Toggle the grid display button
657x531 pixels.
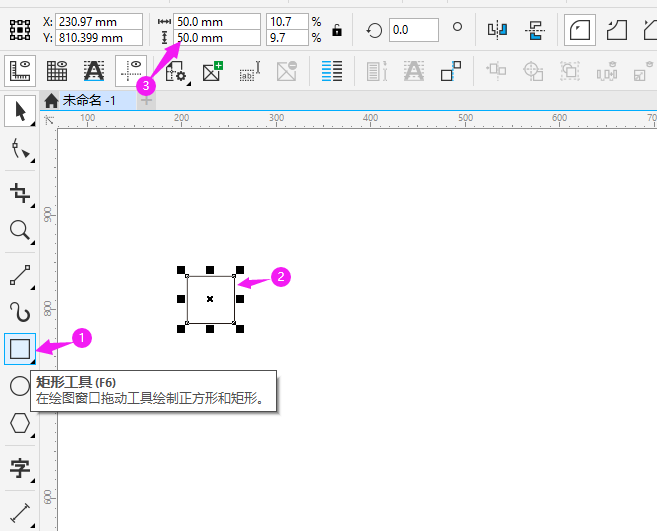(57, 70)
